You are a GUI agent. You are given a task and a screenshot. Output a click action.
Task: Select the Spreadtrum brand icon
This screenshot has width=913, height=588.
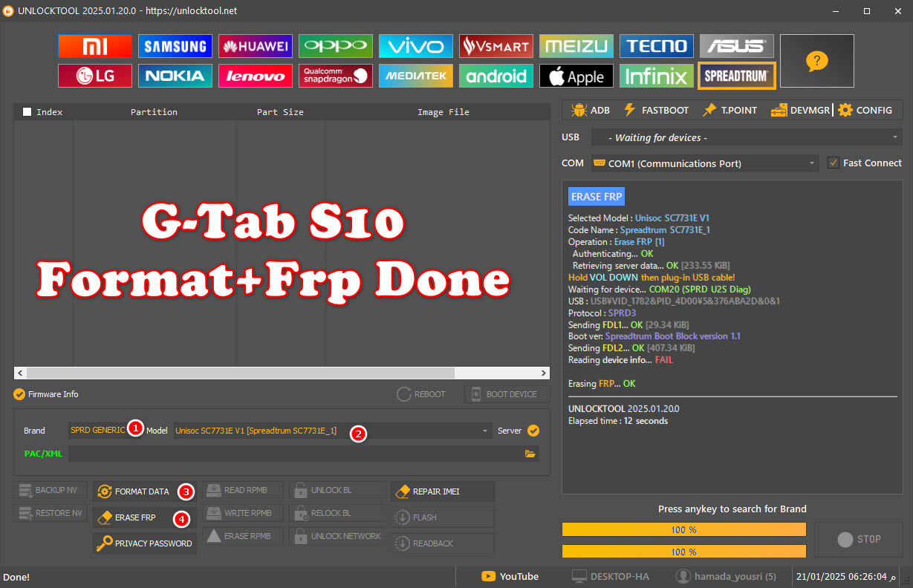click(x=737, y=76)
